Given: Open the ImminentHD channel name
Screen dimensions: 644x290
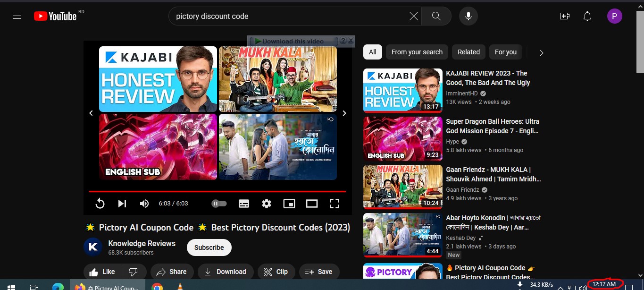Looking at the screenshot, I should (x=462, y=94).
